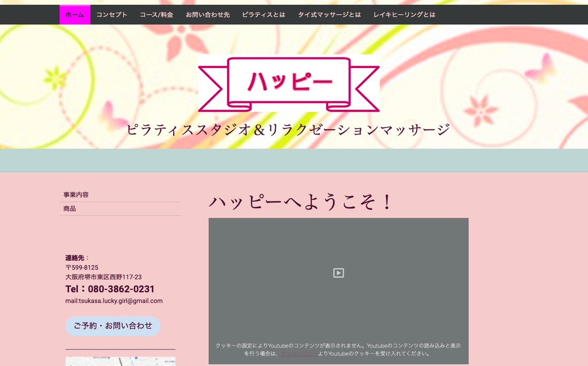Select お問い合わせ先 in the top navigation
Viewport: 588px width, 366px height.
[x=207, y=15]
